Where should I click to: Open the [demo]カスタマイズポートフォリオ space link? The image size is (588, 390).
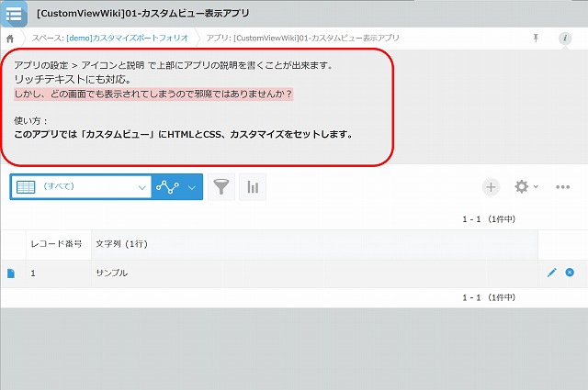coord(127,39)
